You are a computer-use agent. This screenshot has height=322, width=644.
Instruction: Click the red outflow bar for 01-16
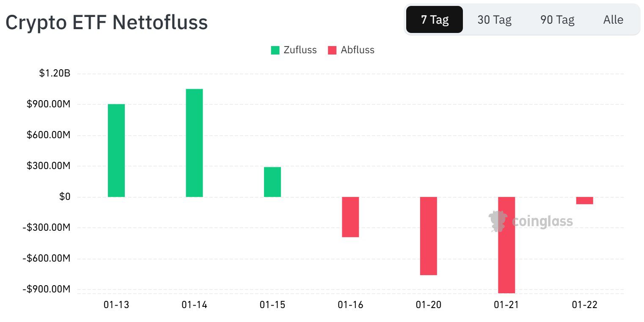point(350,217)
